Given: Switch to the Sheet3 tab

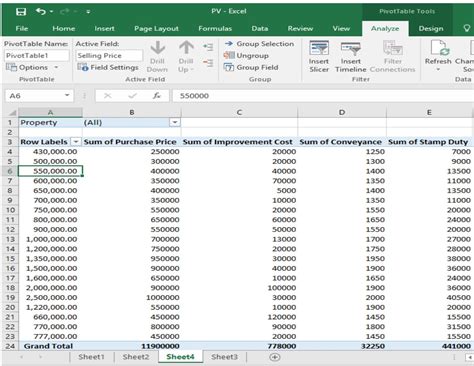Looking at the screenshot, I should pos(224,357).
